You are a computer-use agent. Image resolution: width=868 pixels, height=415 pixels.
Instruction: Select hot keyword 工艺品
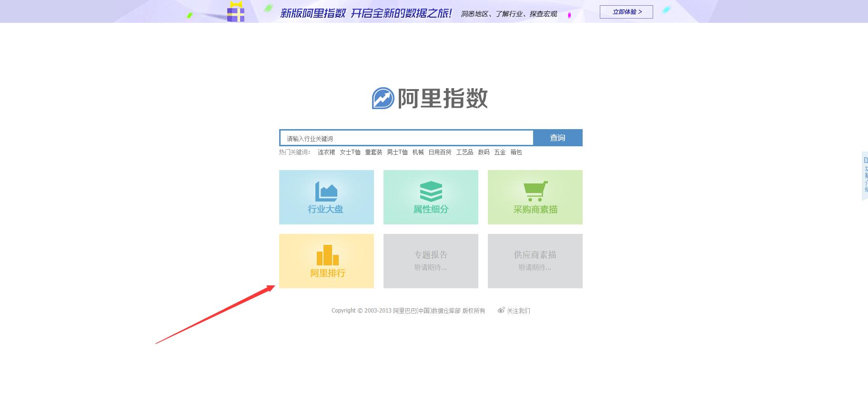[x=464, y=152]
